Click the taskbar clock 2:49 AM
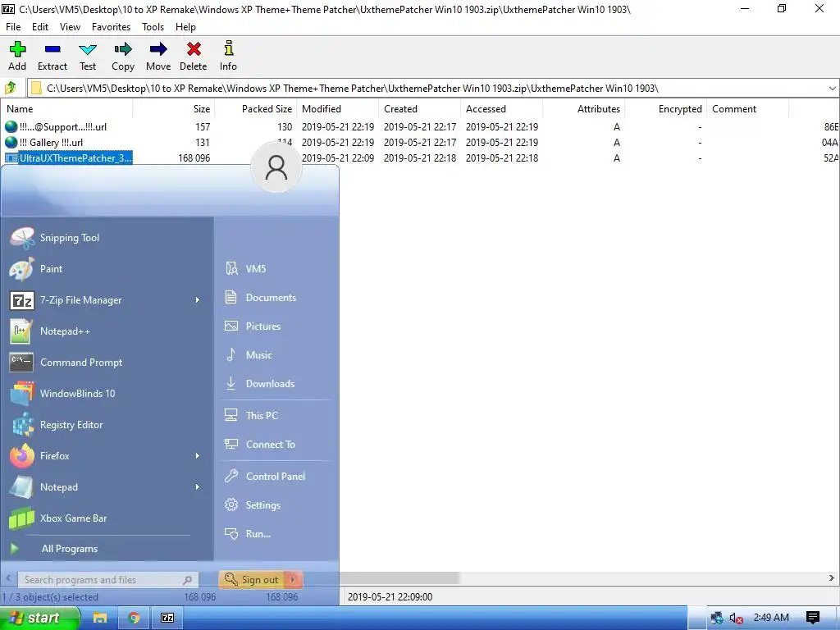This screenshot has height=630, width=840. (771, 618)
